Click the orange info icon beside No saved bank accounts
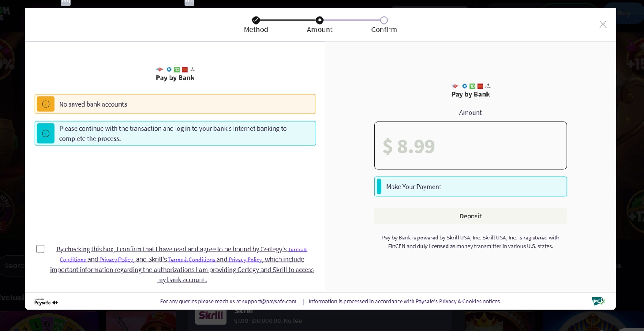The height and width of the screenshot is (331, 644). coord(46,104)
